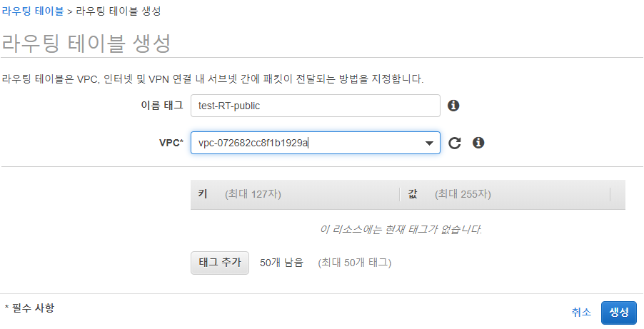This screenshot has height=329, width=644.
Task: Go back via the 라우팅 테이블 breadcrumb link
Action: [x=32, y=11]
